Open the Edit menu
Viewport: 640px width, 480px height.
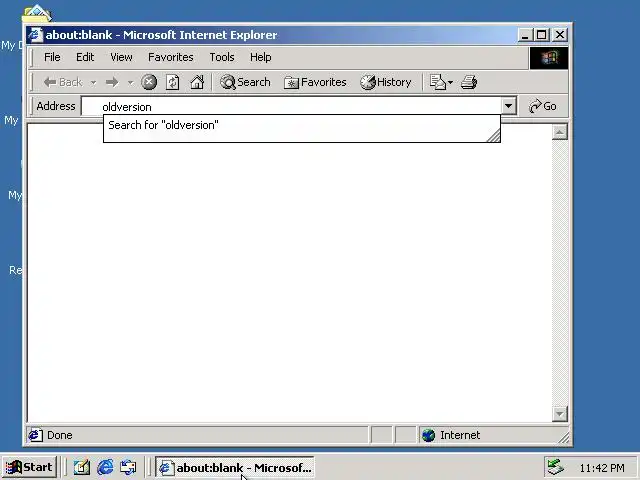pyautogui.click(x=85, y=57)
